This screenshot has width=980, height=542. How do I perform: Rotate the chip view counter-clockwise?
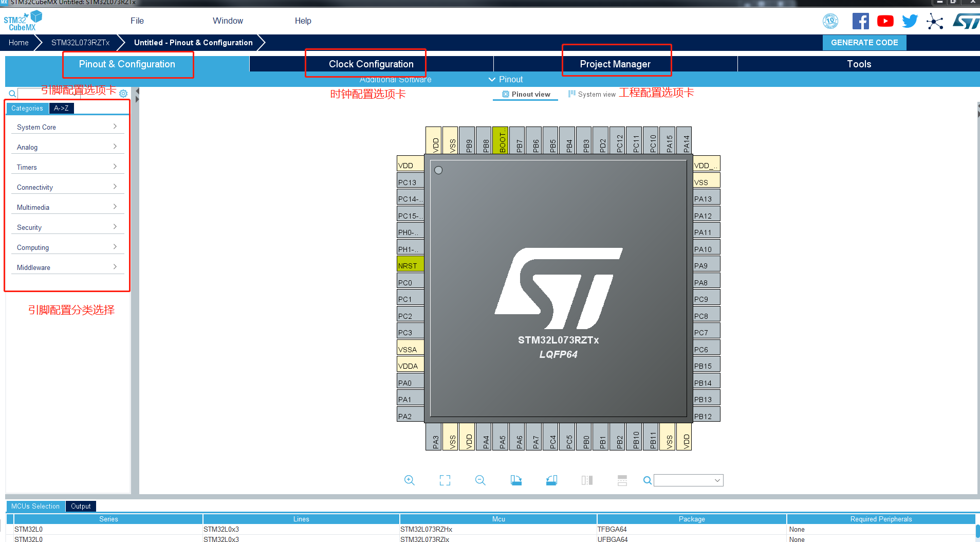click(551, 480)
